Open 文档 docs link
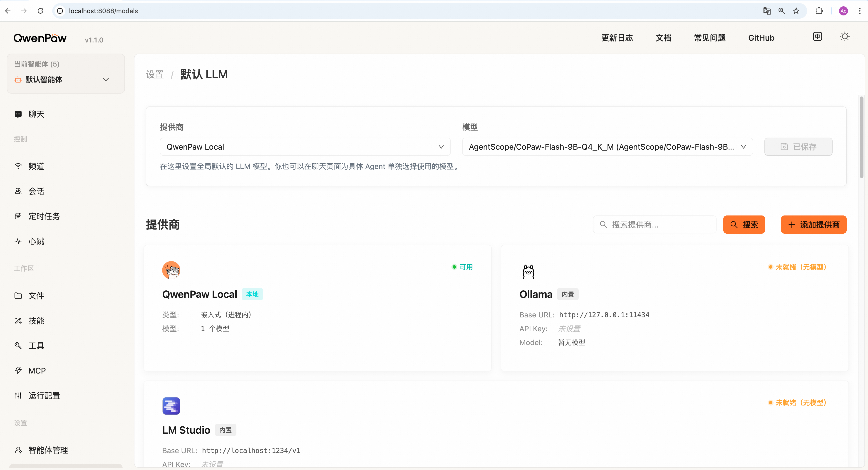Image resolution: width=868 pixels, height=470 pixels. (x=663, y=38)
